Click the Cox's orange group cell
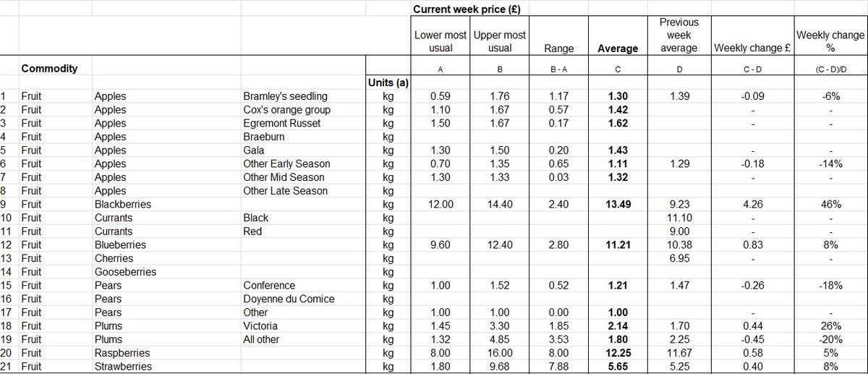The image size is (868, 374). pos(286,110)
